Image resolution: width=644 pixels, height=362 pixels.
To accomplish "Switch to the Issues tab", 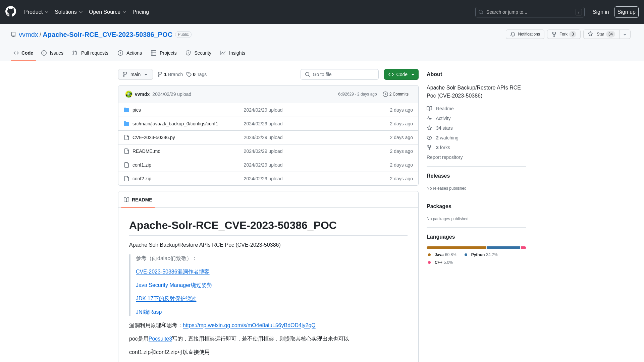I will [x=52, y=53].
